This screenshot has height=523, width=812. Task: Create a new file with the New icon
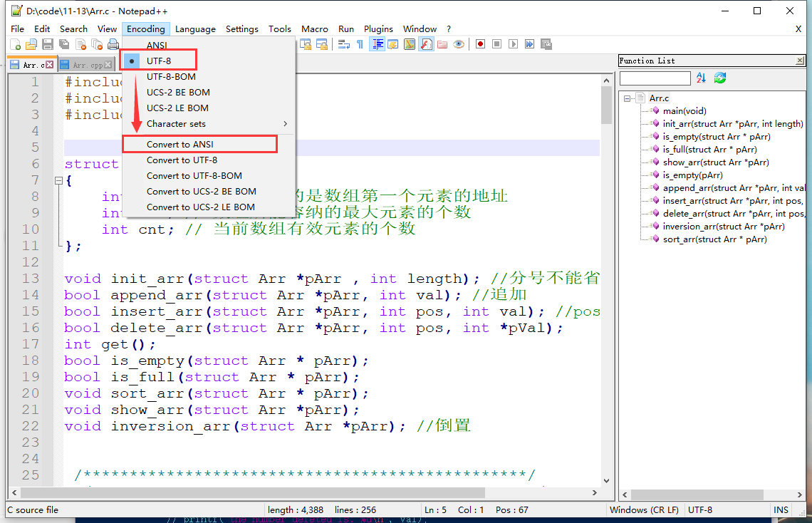16,43
